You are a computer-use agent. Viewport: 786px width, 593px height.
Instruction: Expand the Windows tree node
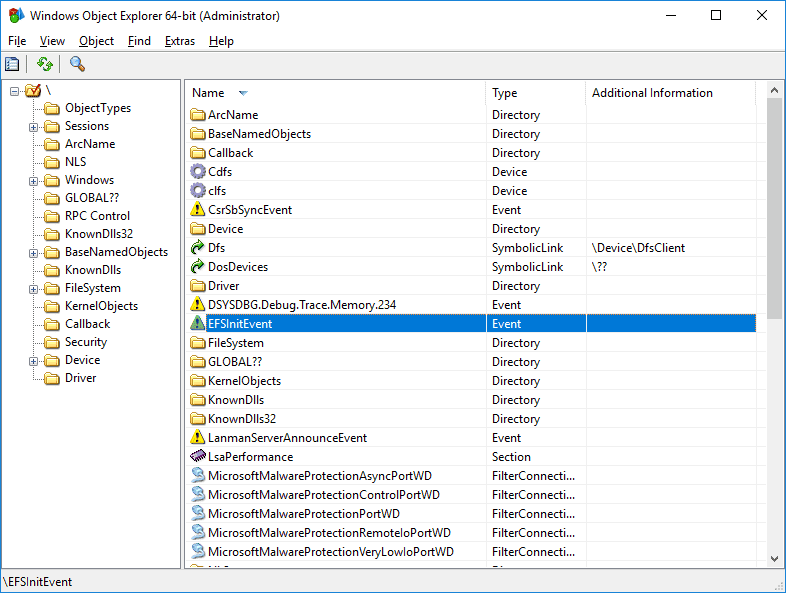click(x=33, y=181)
